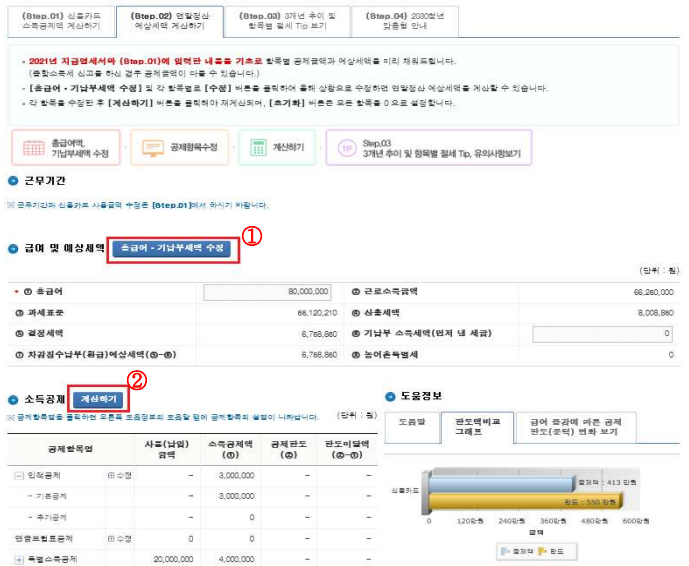Image resolution: width=689 pixels, height=566 pixels.
Task: Click the monitor icon on 공제항목수정 card
Action: pos(153,148)
